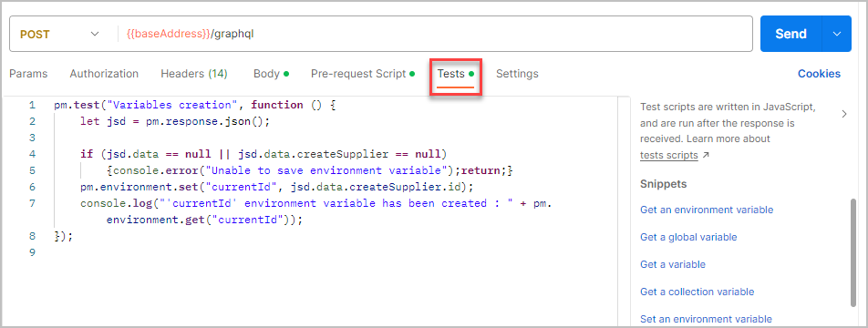Place cursor on pm.test "Variables creation" line
Screen dimensions: 868x328
coord(195,105)
